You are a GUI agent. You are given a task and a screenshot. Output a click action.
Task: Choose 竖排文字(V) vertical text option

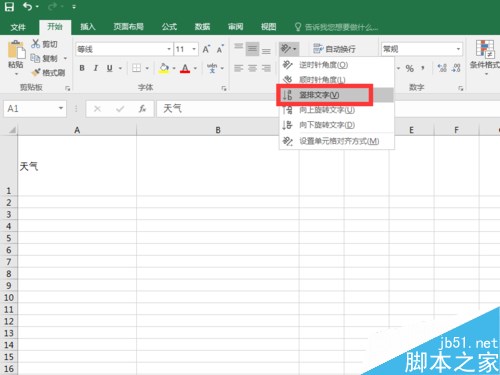click(337, 95)
